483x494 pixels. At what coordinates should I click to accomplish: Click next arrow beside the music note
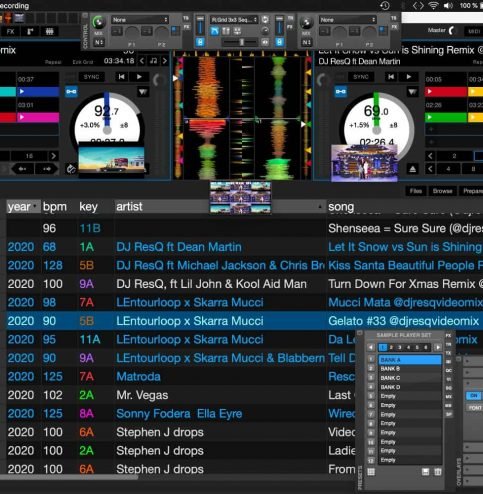point(165,61)
